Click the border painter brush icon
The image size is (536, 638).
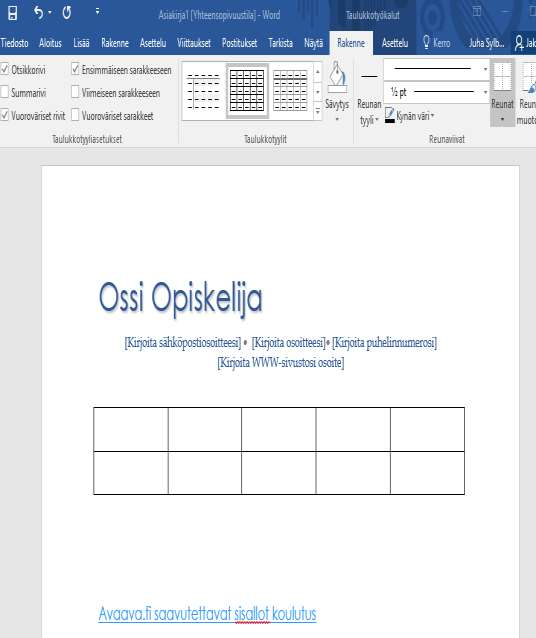pyautogui.click(x=529, y=79)
